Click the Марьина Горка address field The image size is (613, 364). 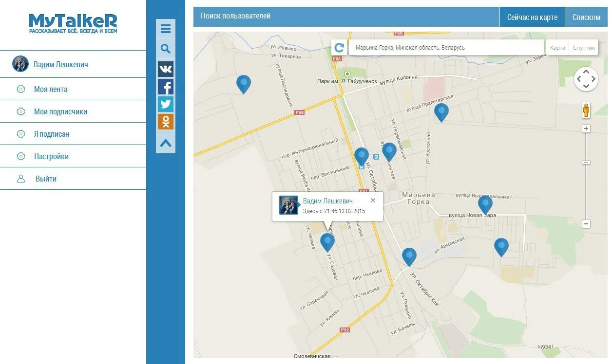446,48
